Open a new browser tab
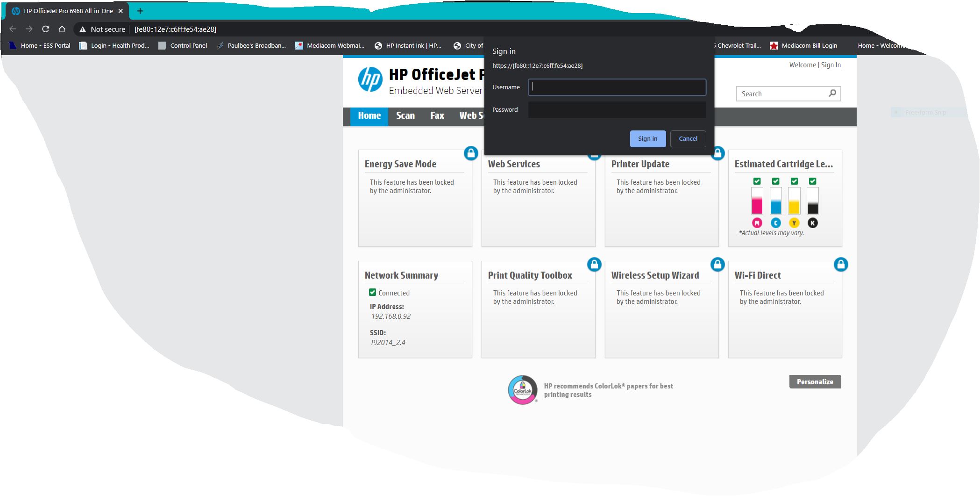 point(140,11)
